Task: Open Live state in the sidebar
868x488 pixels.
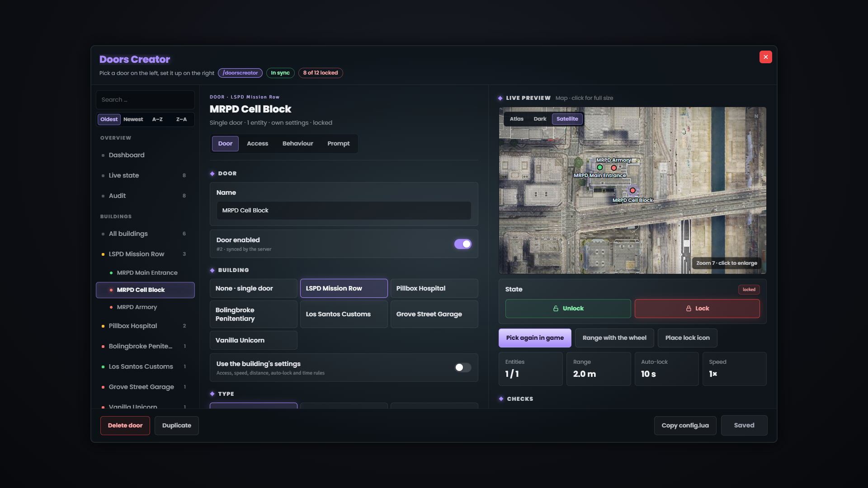Action: [x=145, y=175]
